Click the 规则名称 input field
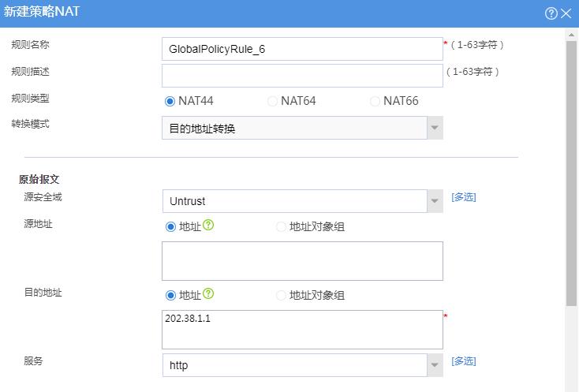Image resolution: width=579 pixels, height=392 pixels. pyautogui.click(x=302, y=49)
